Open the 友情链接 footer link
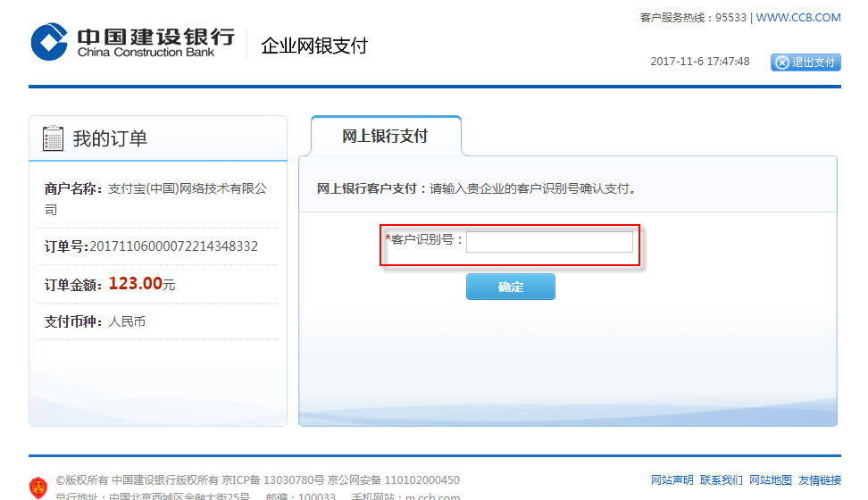This screenshot has height=500, width=868. point(820,480)
